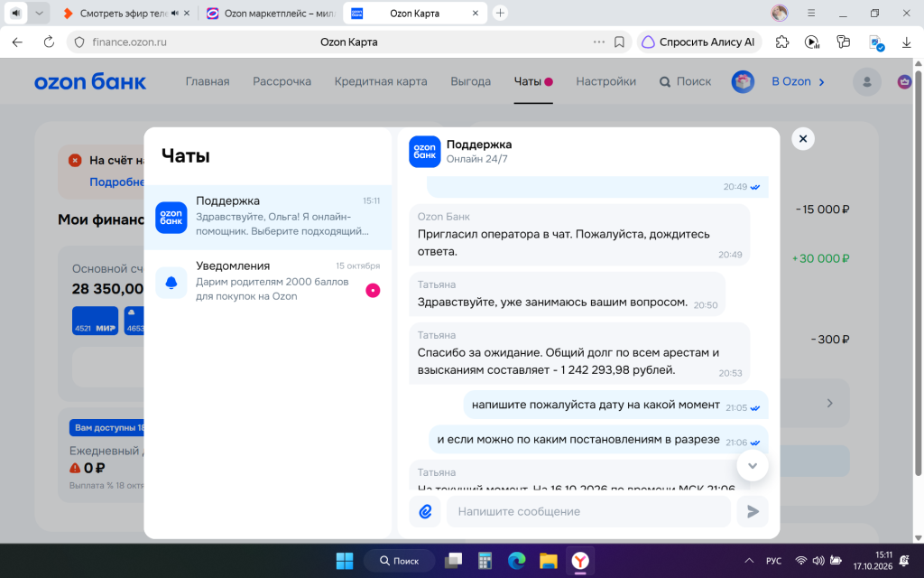Screen dimensions: 924x578
Task: Open the Поддержка chat in list
Action: (x=267, y=217)
